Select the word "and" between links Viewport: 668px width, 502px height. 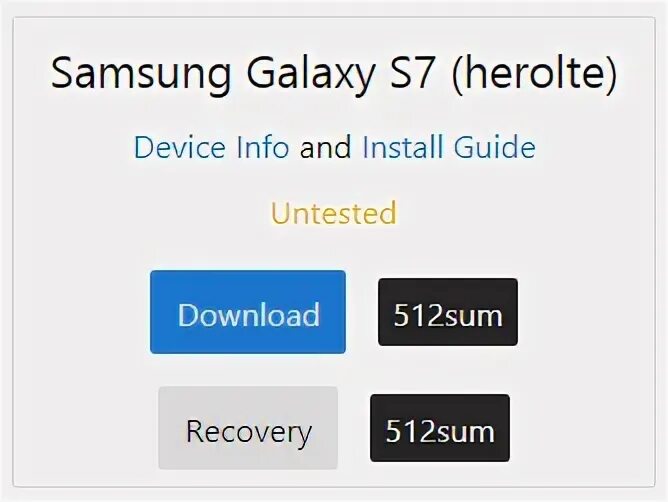[x=325, y=147]
